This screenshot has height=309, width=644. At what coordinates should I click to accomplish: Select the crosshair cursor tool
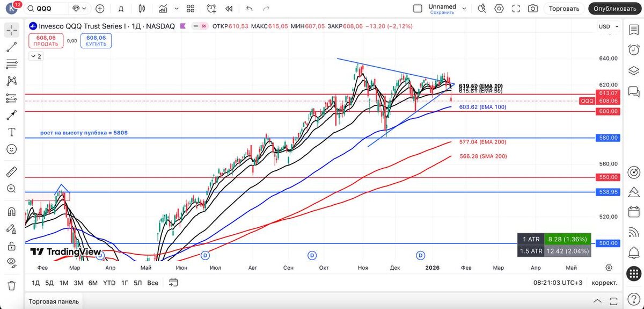click(11, 30)
